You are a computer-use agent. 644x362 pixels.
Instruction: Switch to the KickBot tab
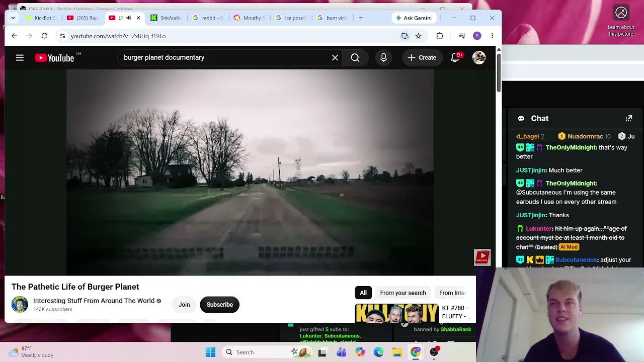pos(41,18)
